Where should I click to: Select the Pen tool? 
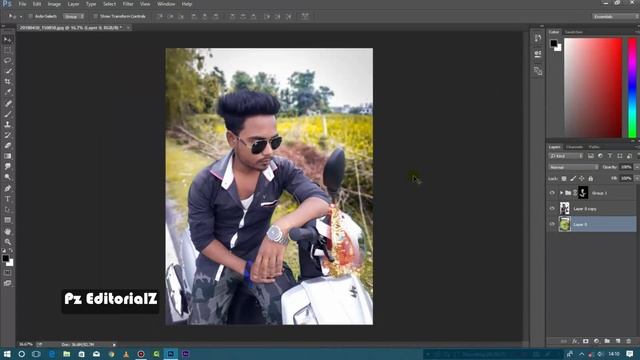[7, 189]
